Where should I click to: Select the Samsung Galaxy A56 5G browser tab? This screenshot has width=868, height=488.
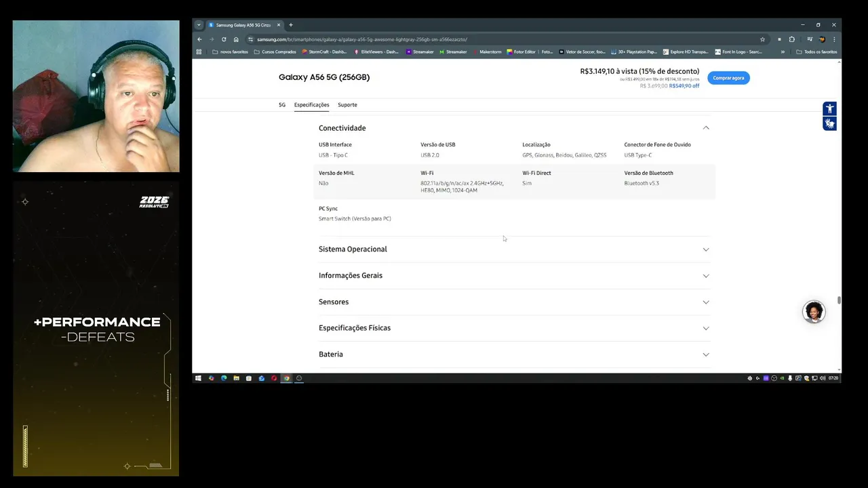(x=244, y=25)
